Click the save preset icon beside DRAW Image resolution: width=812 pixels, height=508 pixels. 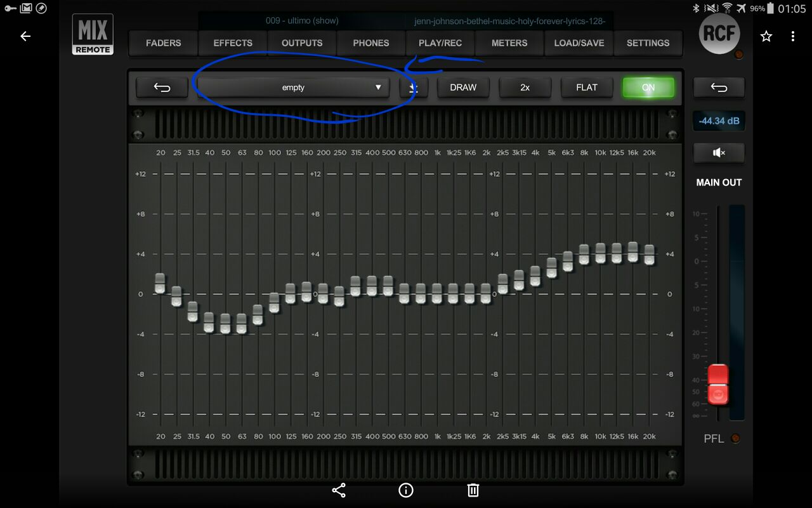pos(414,88)
